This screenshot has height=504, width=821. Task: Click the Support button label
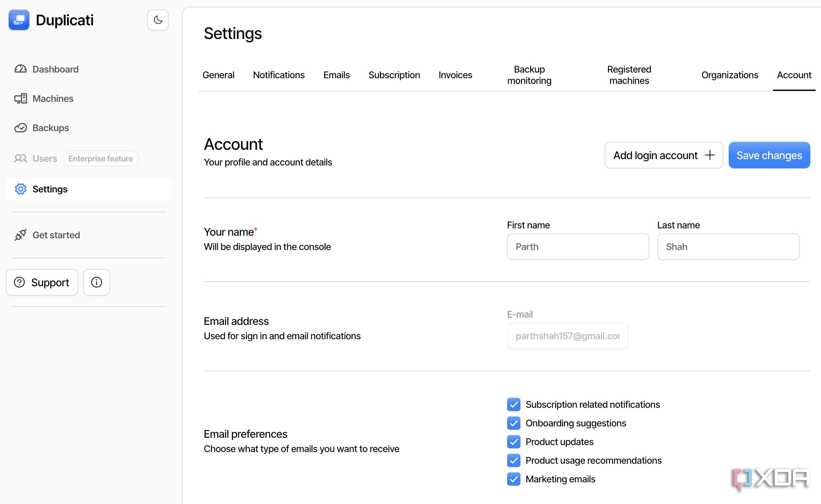[50, 282]
